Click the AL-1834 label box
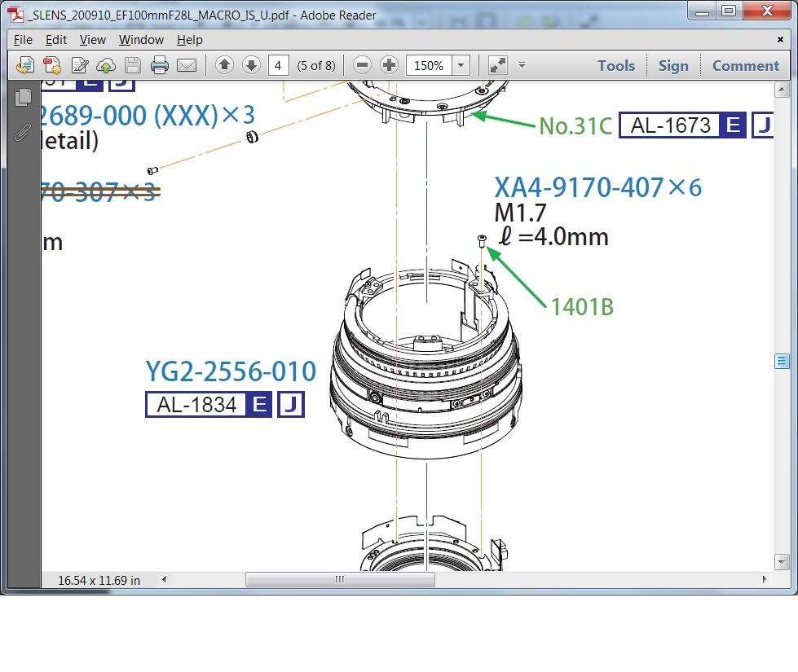 pyautogui.click(x=196, y=405)
